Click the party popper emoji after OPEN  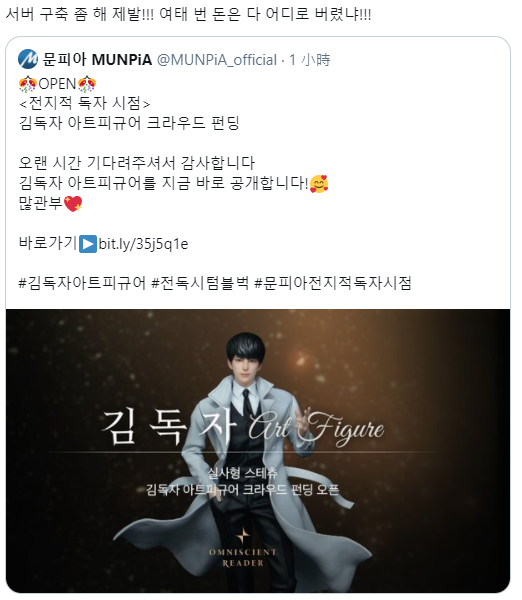[86, 84]
